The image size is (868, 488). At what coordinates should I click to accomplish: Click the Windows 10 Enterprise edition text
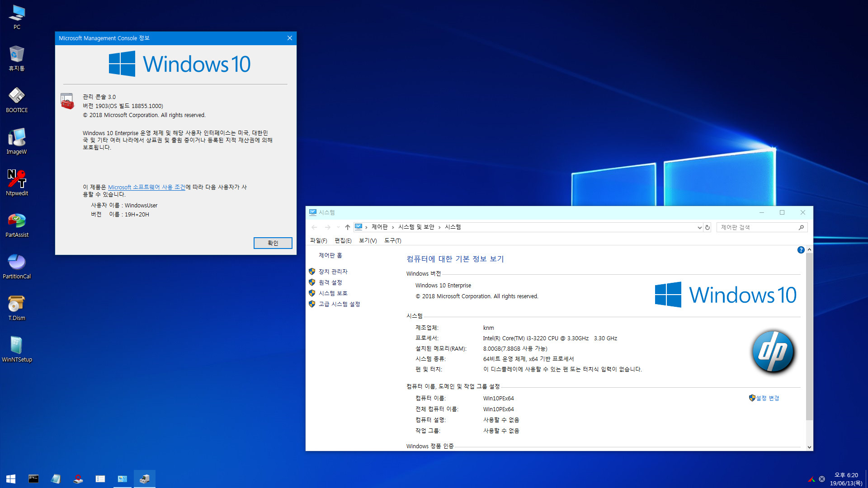click(x=443, y=285)
